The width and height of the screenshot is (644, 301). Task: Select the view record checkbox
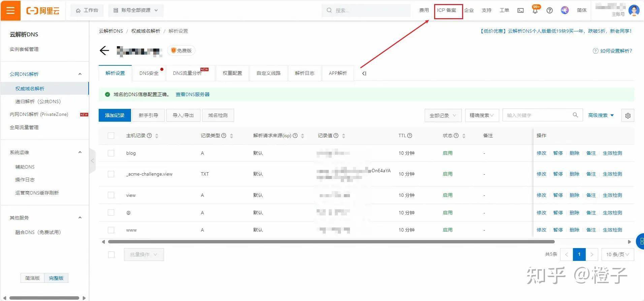point(111,195)
